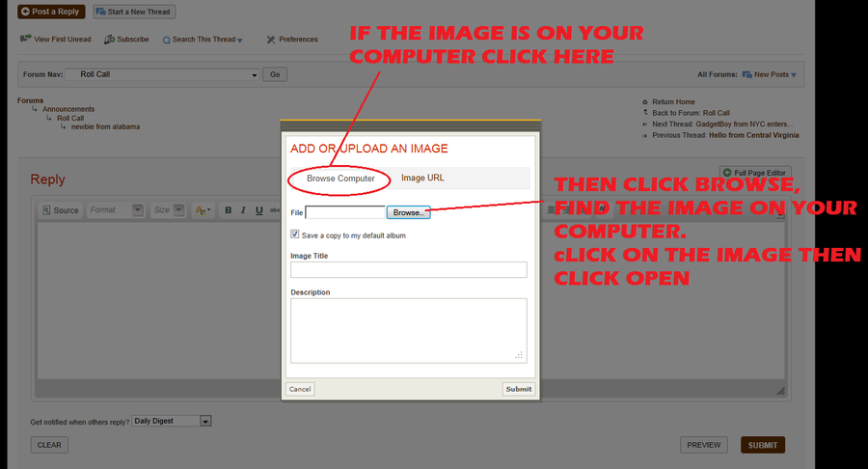868x469 pixels.
Task: Click the Italic formatting icon
Action: point(244,210)
